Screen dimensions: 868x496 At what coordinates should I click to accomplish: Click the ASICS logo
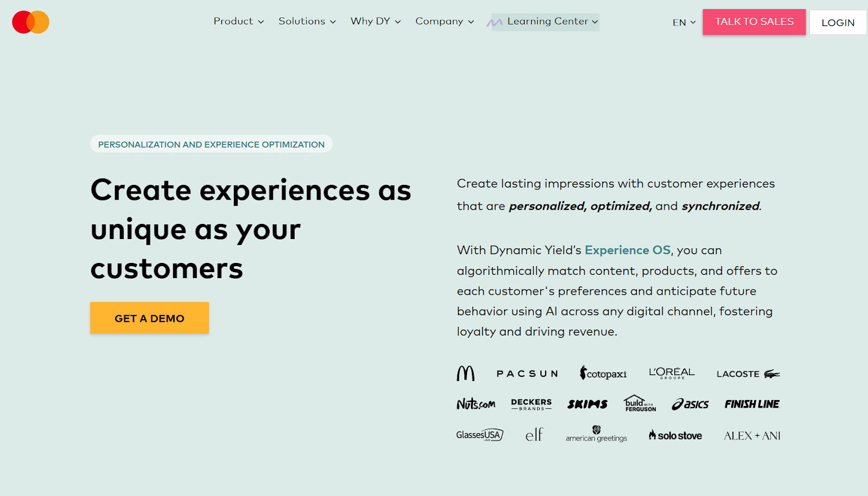[690, 404]
